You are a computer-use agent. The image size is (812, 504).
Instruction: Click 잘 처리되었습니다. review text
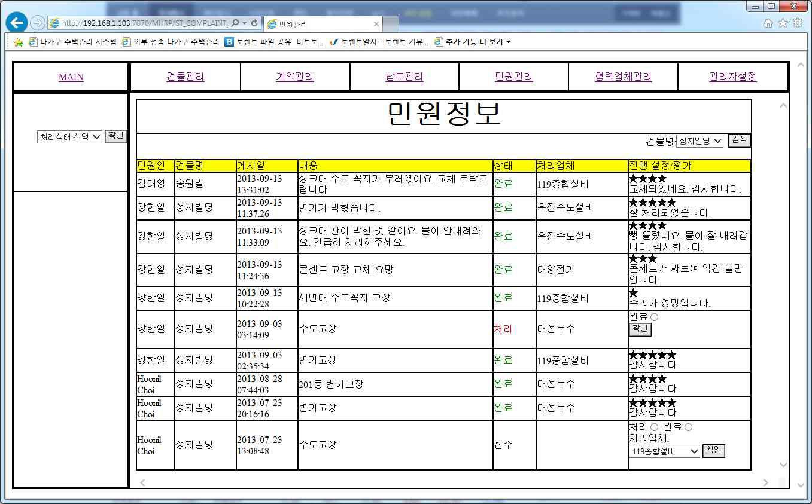(670, 213)
